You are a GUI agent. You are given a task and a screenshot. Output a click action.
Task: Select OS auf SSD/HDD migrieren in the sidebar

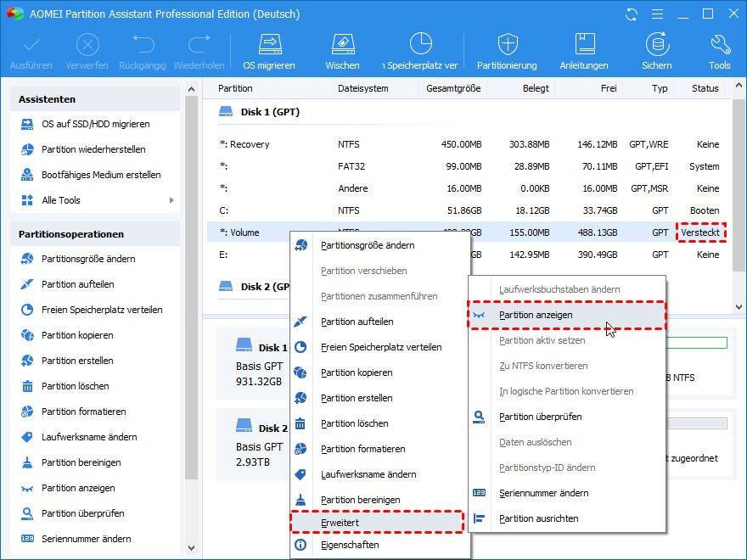pos(95,124)
